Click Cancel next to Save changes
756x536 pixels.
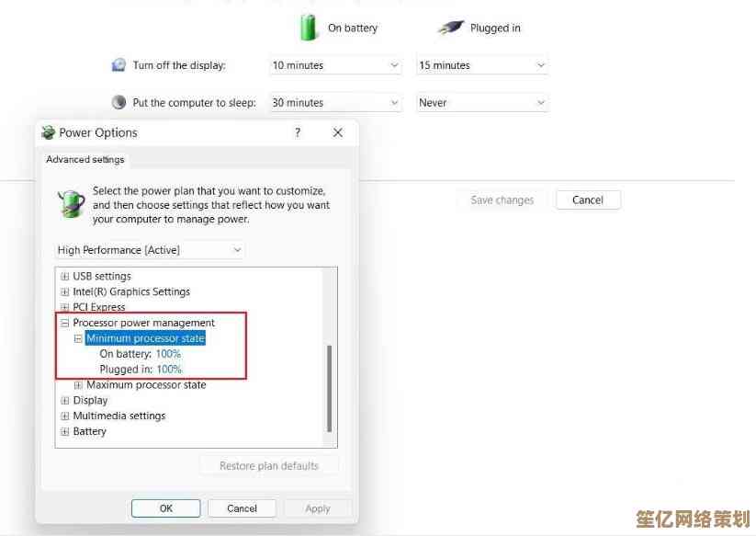[x=588, y=200]
